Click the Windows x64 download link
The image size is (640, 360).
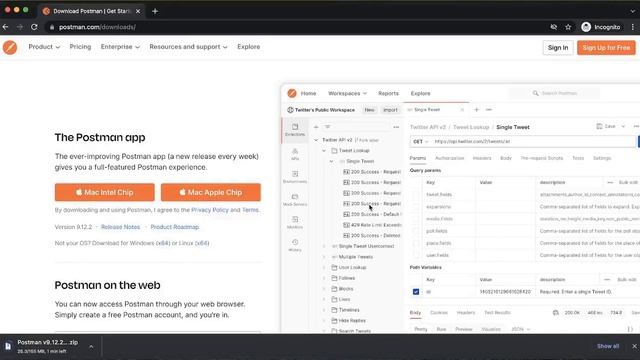click(163, 243)
